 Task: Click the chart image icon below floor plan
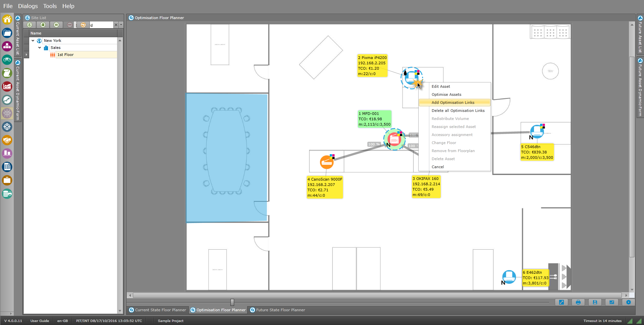point(612,302)
